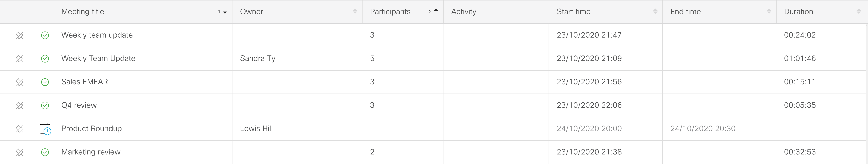
Task: Click the green status icon for Weekly Team Update
Action: [45, 58]
